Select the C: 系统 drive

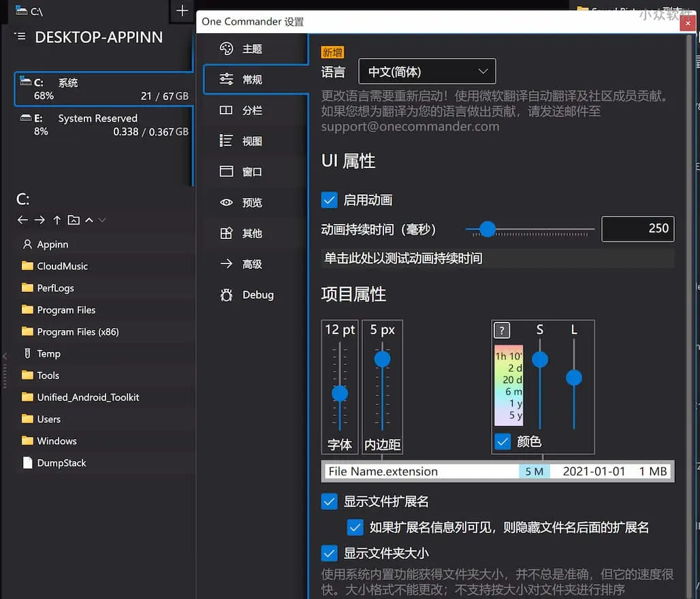[104, 88]
